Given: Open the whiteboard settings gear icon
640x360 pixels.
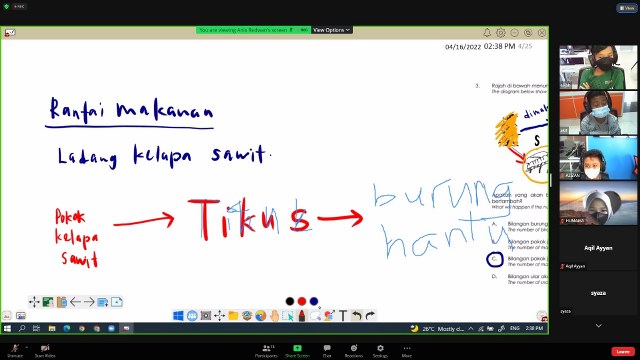Looking at the screenshot, I should [501, 32].
